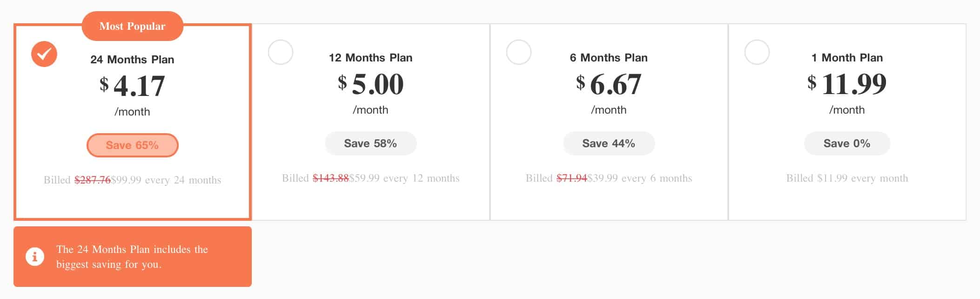Click the Save 65% badge

(133, 145)
